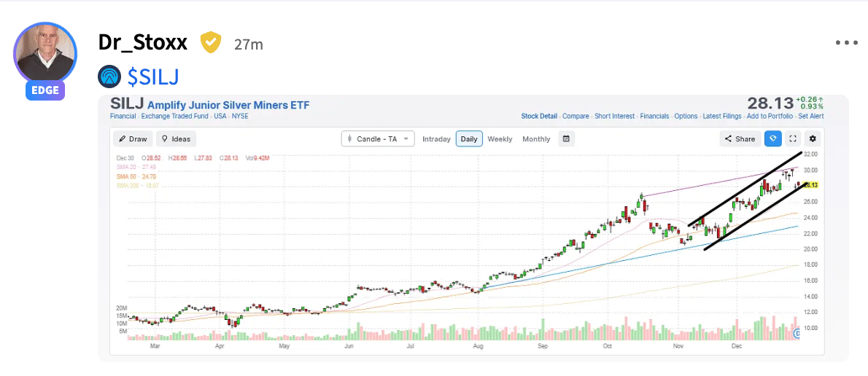Click the 28.13 last price value
The height and width of the screenshot is (376, 868).
coord(770,103)
